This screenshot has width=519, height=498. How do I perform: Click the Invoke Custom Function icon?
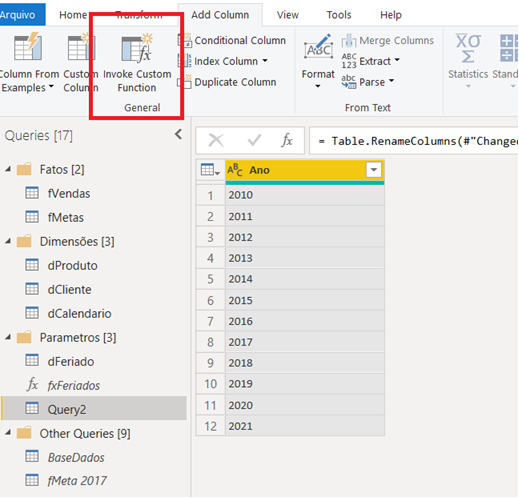point(137,48)
